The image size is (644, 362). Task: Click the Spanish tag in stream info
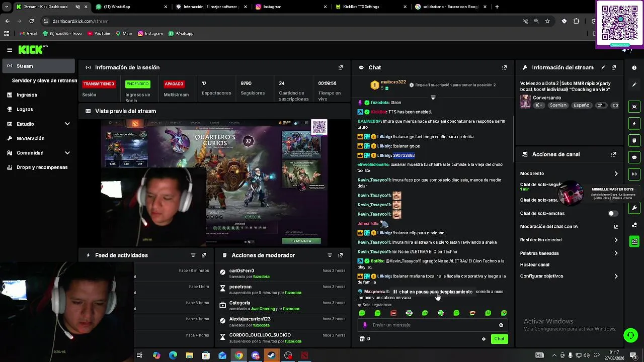(558, 106)
